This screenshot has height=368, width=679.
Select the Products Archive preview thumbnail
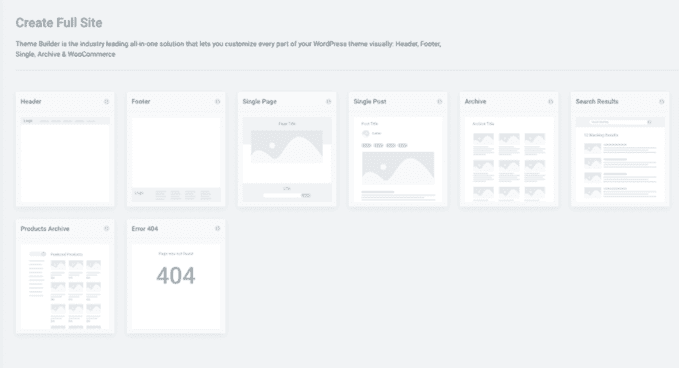click(x=65, y=287)
